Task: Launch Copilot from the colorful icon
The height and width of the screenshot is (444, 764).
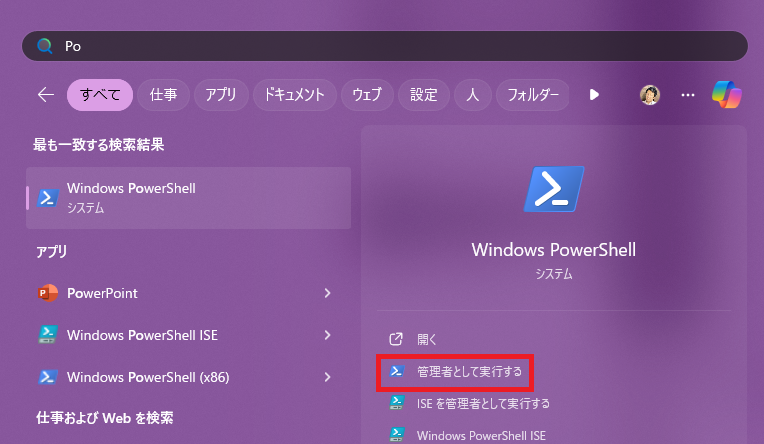Action: (x=726, y=95)
